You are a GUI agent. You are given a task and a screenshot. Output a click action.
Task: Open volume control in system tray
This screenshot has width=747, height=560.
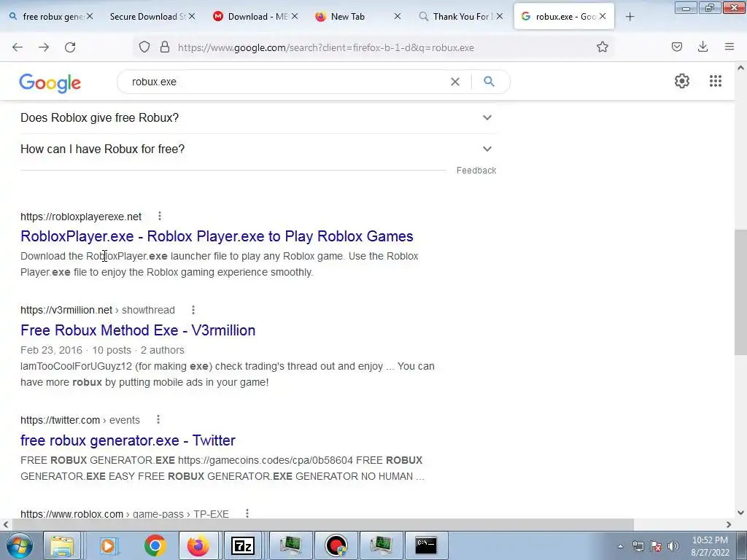pos(673,546)
